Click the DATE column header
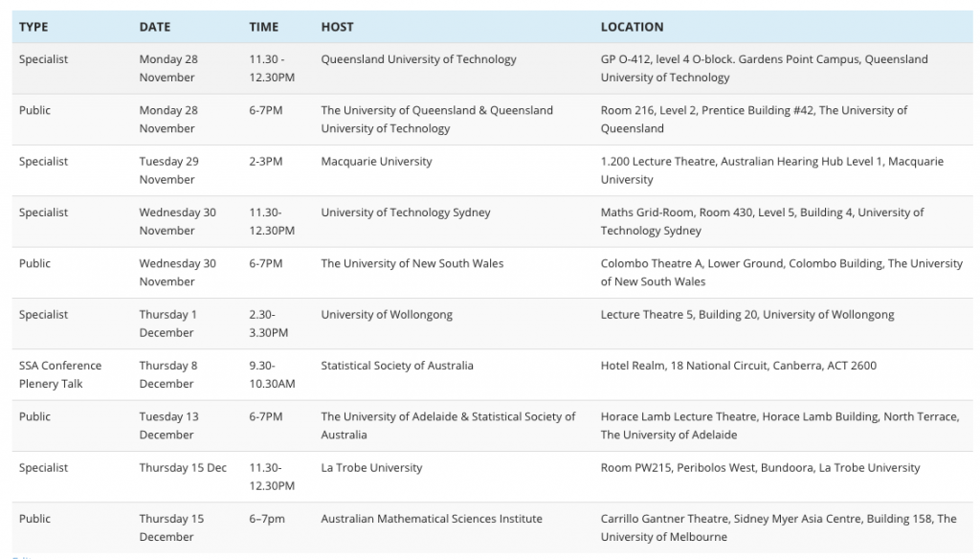Screen dimensions: 980x559 point(154,27)
